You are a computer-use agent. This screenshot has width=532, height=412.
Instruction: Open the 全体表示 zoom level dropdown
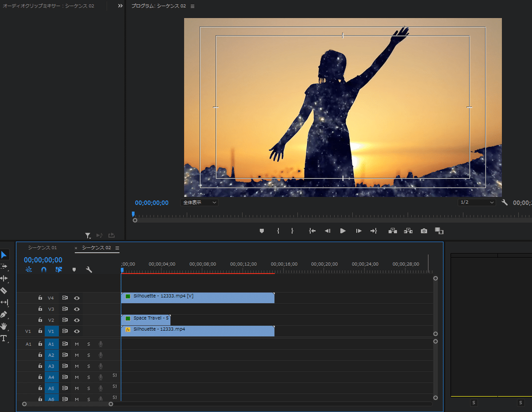[199, 202]
